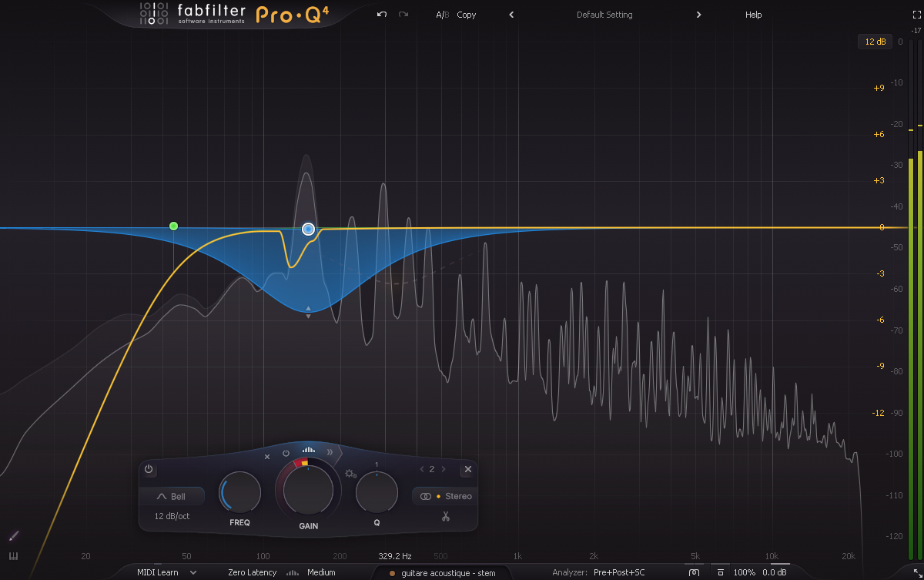Toggle band power in band panel

[149, 469]
